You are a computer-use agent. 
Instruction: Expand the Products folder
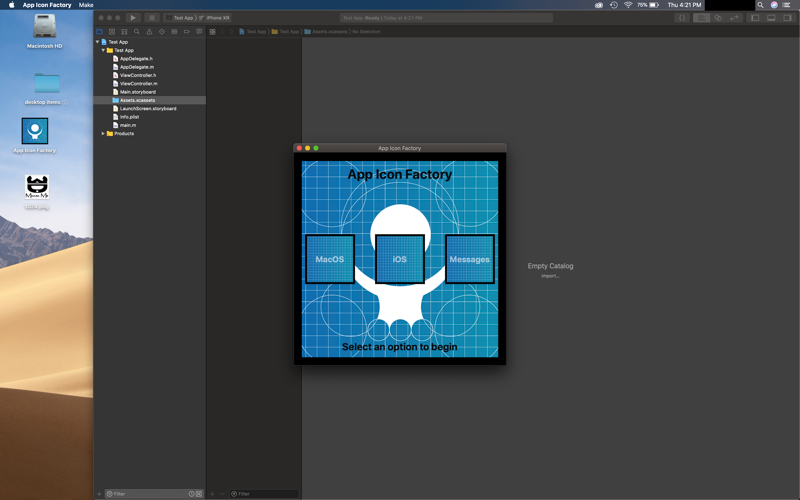click(x=103, y=133)
